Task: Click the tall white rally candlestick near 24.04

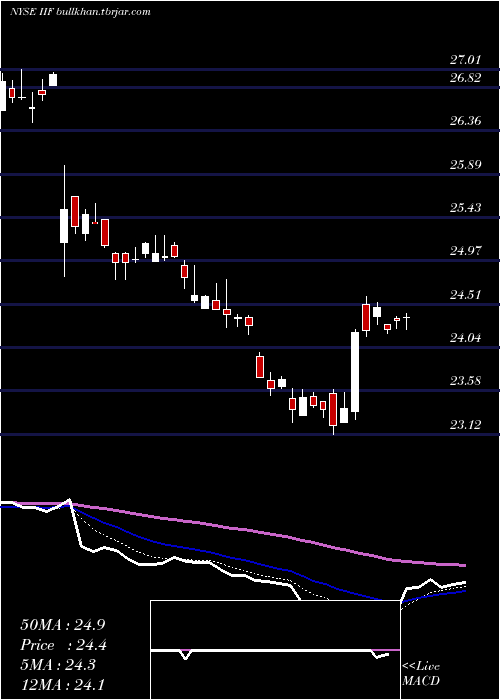Action: [x=355, y=372]
